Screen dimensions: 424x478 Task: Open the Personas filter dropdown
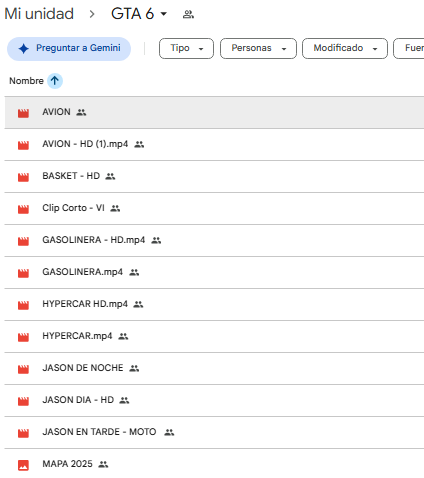[258, 48]
